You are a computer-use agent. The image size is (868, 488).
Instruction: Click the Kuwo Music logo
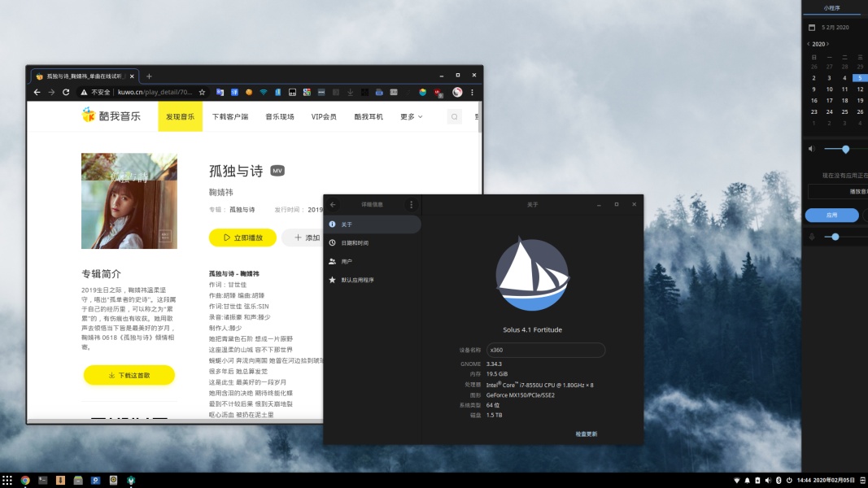(111, 115)
